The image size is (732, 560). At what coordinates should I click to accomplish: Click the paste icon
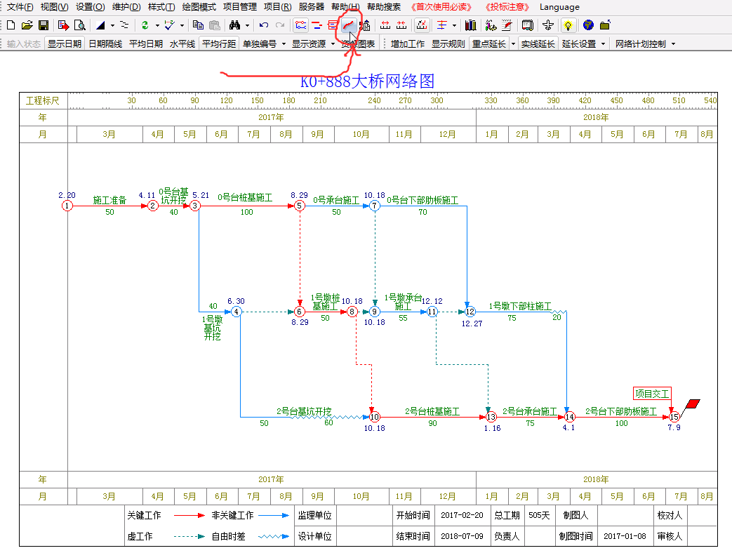click(214, 25)
